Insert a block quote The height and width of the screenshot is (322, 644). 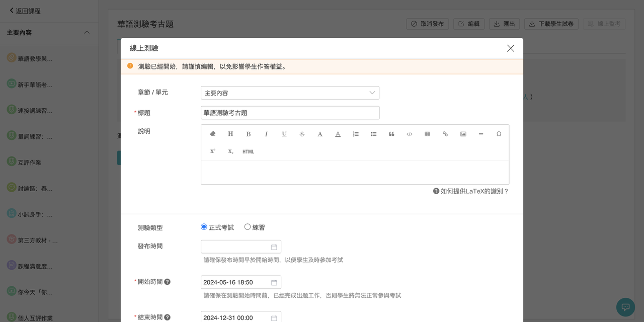[x=391, y=134]
